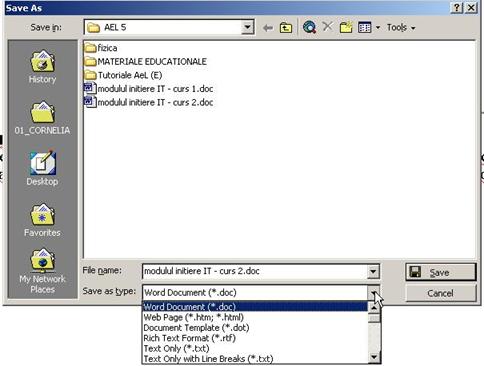Click the Delete X toolbar icon
The width and height of the screenshot is (484, 366).
[328, 26]
